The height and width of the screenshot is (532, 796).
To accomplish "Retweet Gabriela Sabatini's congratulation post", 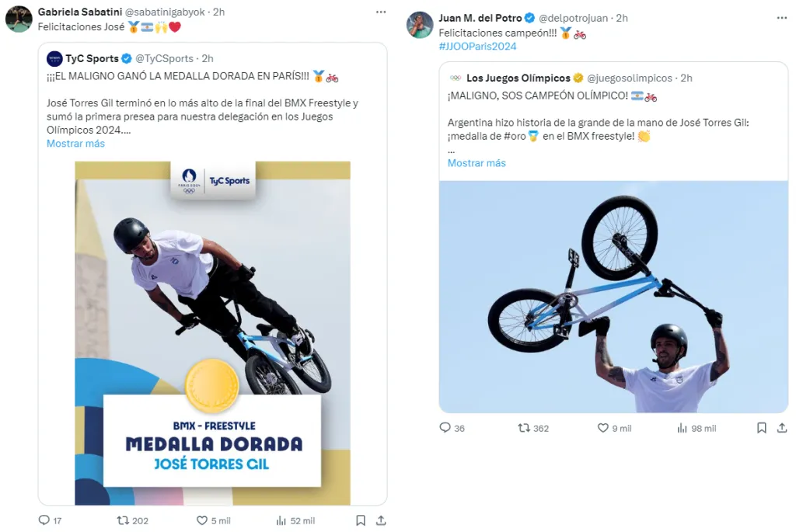I will [123, 520].
